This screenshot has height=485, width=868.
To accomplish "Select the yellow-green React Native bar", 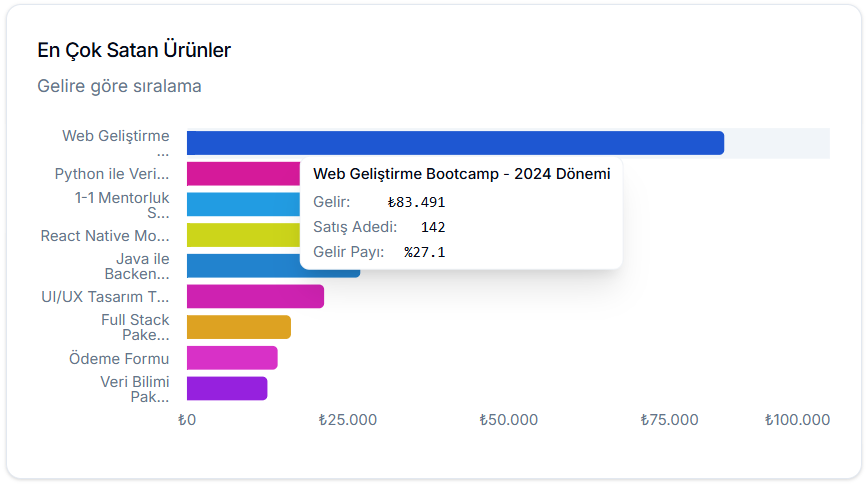I will click(243, 235).
